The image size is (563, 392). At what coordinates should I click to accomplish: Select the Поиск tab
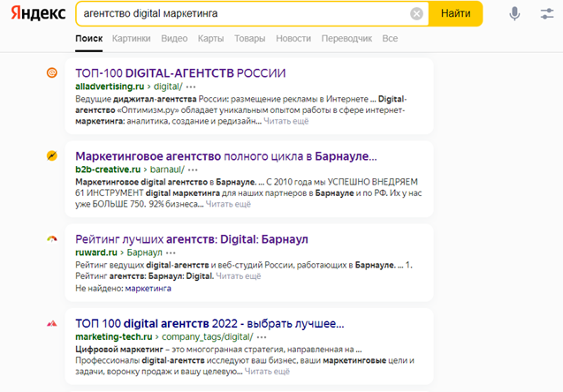pos(89,38)
